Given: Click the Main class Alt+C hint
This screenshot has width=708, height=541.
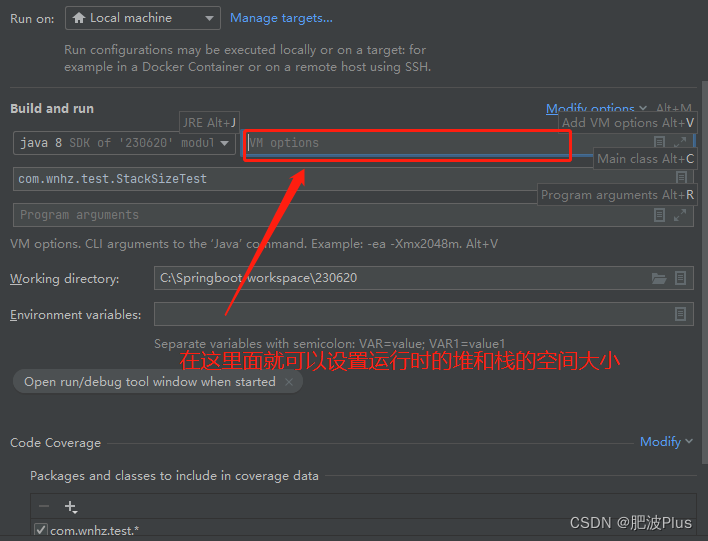Looking at the screenshot, I should pos(645,159).
